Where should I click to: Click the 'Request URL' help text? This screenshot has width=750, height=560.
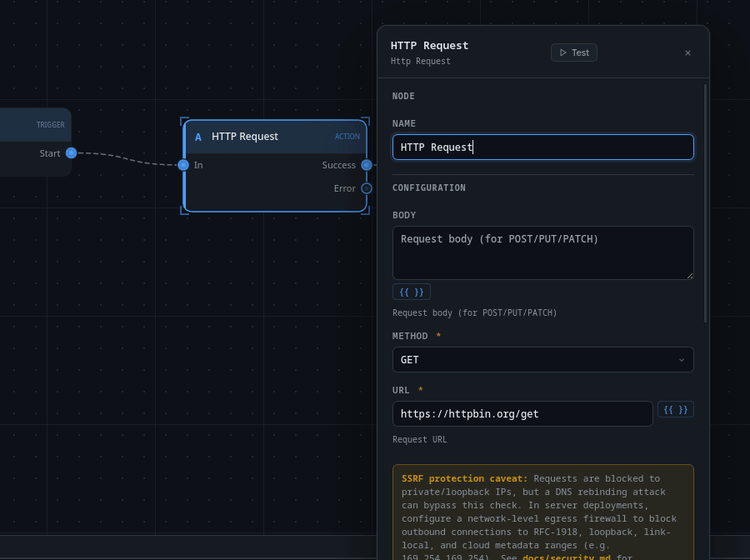click(419, 439)
